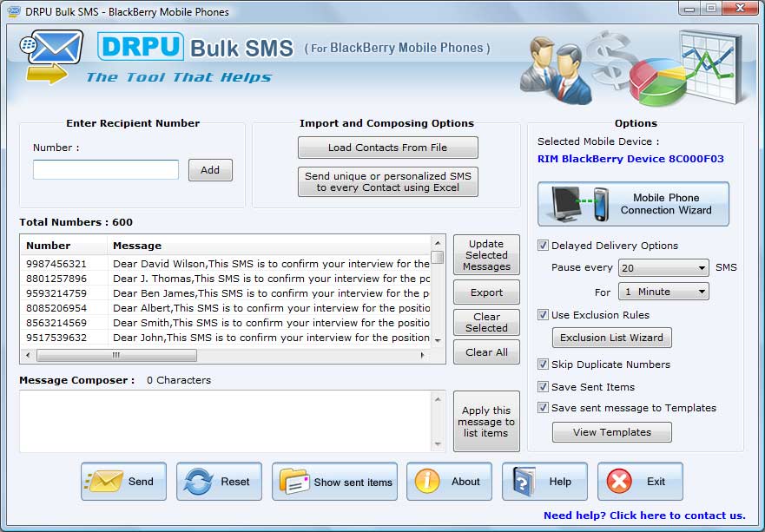Click the Message Composer scroll-down arrow
Screen dimensions: 765x532
click(438, 443)
